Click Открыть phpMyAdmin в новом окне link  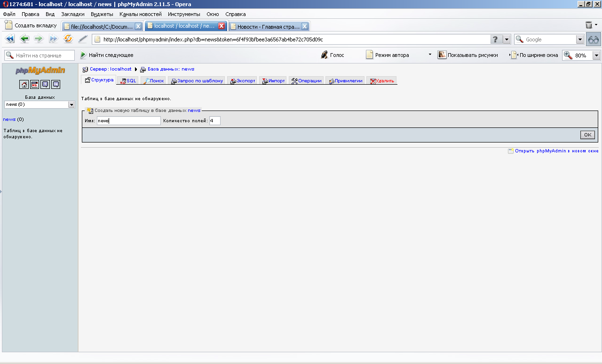coord(556,151)
